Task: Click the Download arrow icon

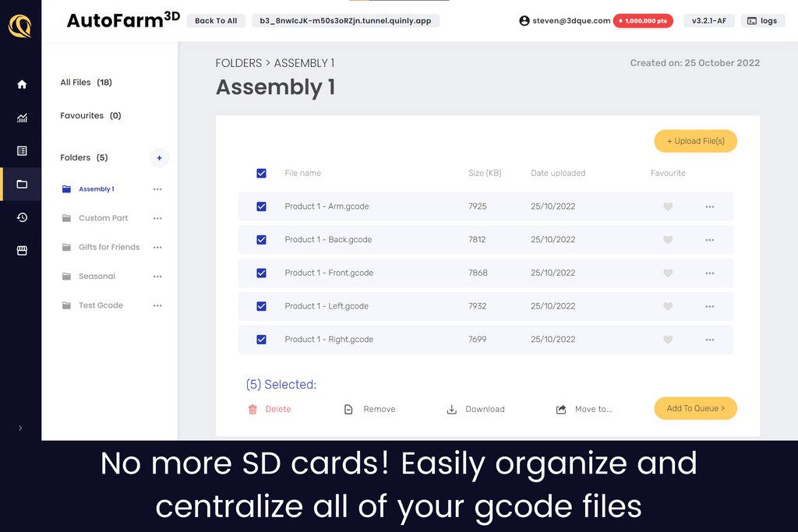Action: point(451,410)
